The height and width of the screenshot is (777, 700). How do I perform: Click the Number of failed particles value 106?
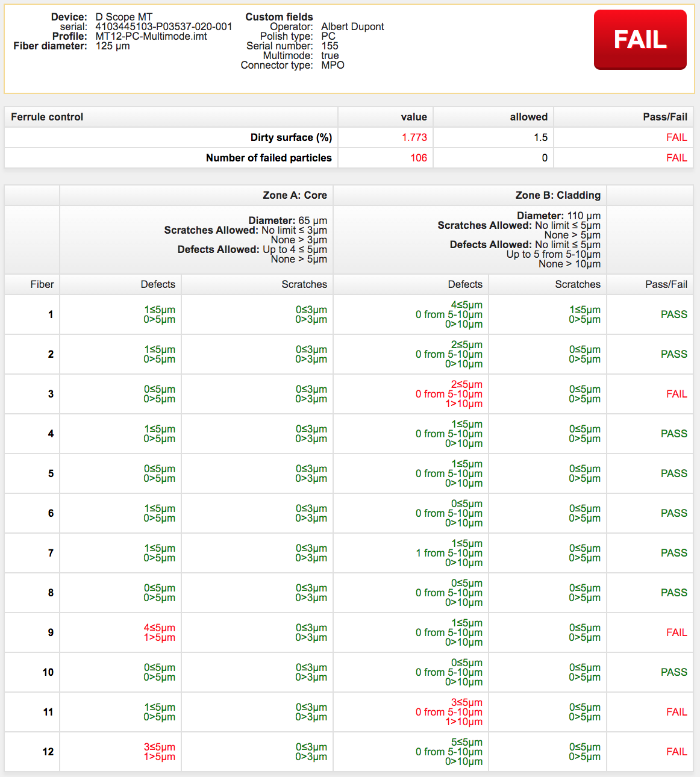pyautogui.click(x=419, y=158)
